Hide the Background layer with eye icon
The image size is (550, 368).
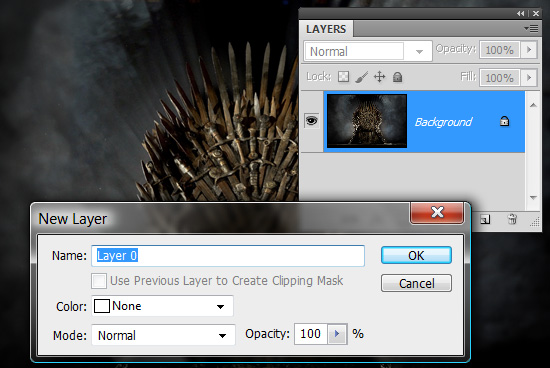(x=311, y=121)
